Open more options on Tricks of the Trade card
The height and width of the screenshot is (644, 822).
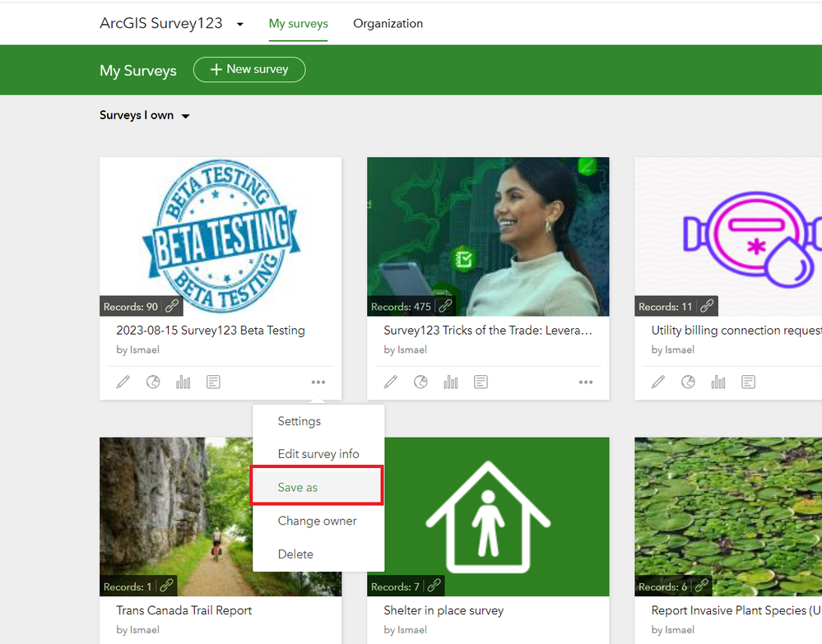click(586, 382)
